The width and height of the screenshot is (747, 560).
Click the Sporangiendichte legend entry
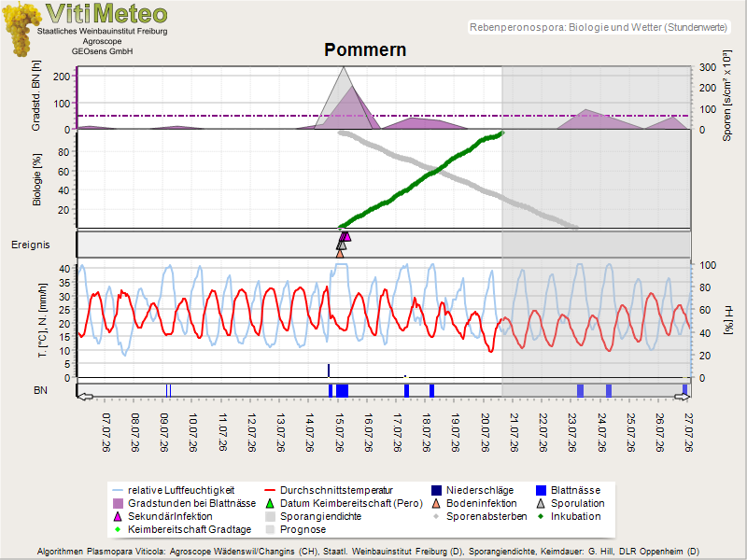314,516
